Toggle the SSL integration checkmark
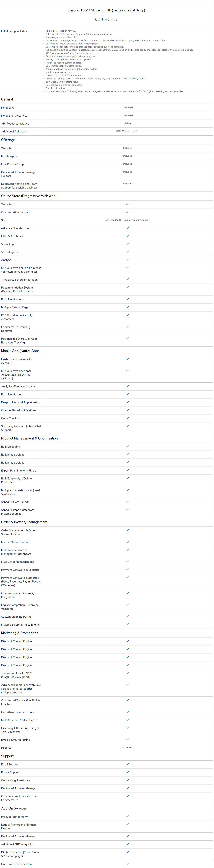The height and width of the screenshot is (868, 214). 128,252
